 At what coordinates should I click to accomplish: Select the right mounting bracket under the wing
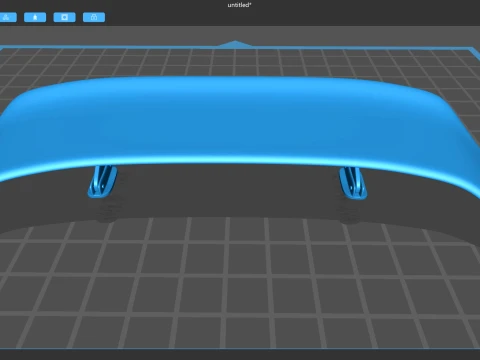(x=353, y=183)
